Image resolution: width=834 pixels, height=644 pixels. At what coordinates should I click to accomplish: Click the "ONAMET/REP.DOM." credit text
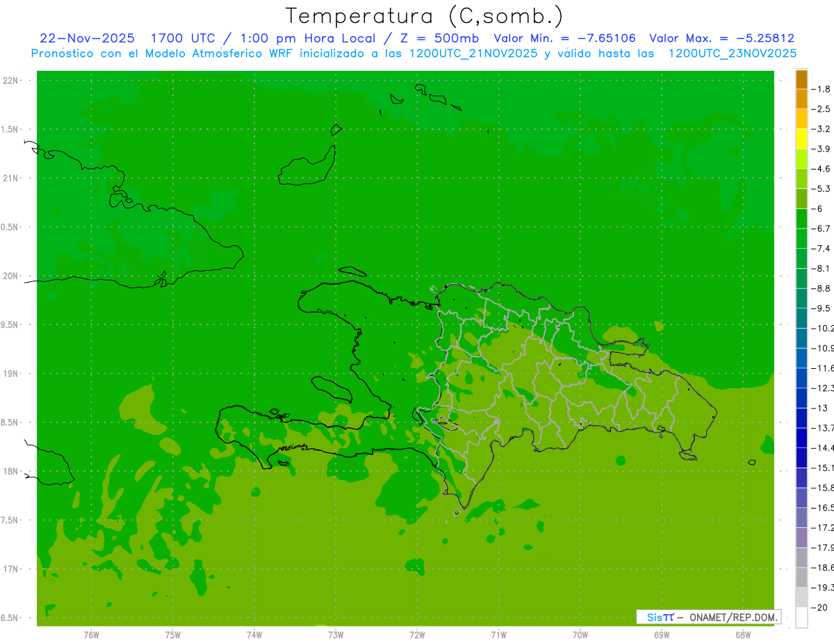(733, 617)
